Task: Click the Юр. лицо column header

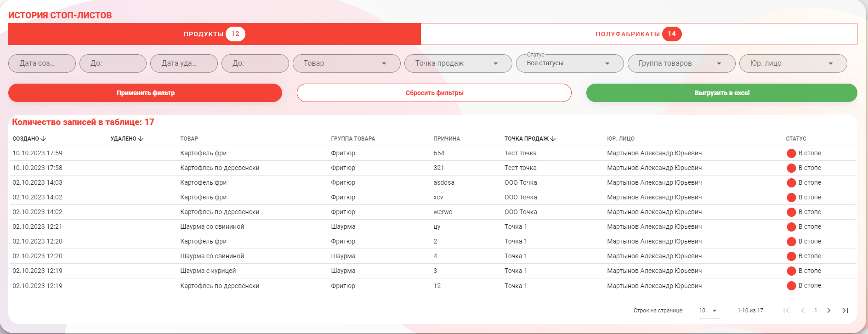Action: pyautogui.click(x=621, y=139)
